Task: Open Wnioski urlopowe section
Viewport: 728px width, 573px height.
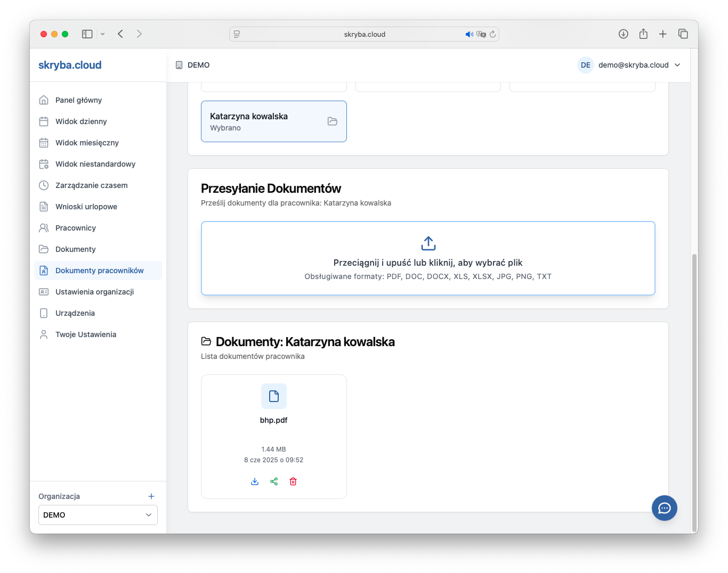Action: (x=86, y=207)
